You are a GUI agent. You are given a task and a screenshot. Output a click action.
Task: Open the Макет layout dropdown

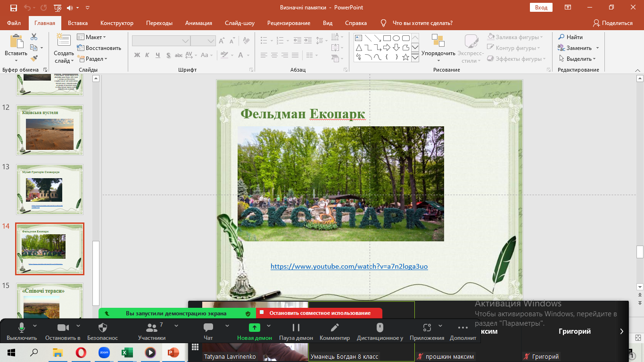click(x=91, y=37)
